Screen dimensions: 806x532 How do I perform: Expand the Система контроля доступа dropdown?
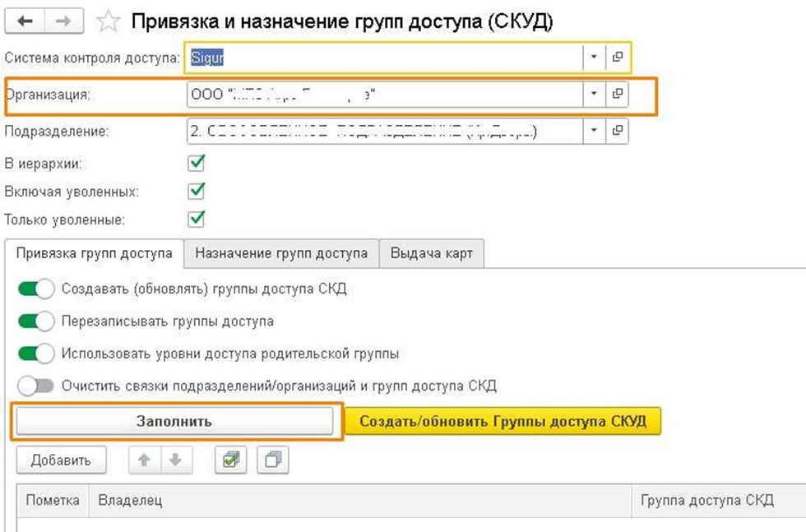coord(594,58)
